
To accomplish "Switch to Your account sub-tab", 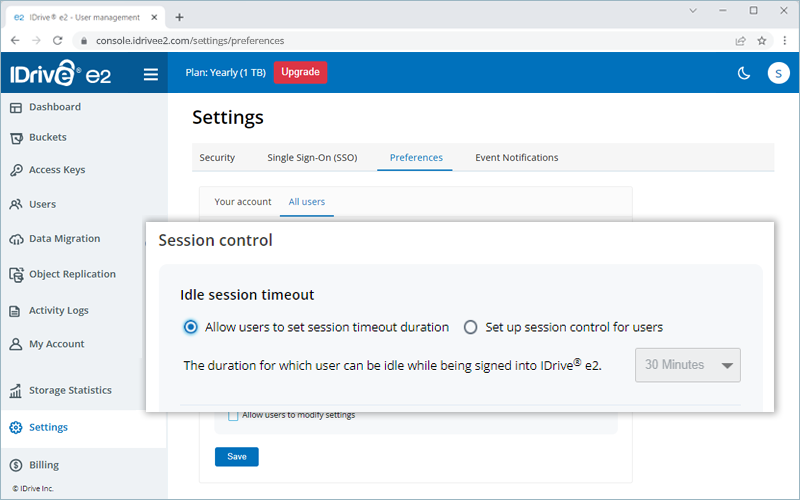I will tap(243, 202).
